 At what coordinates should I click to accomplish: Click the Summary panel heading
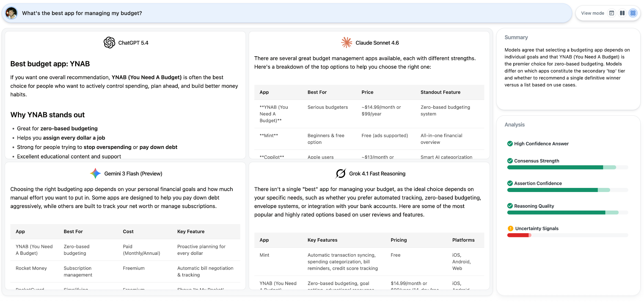(x=516, y=37)
